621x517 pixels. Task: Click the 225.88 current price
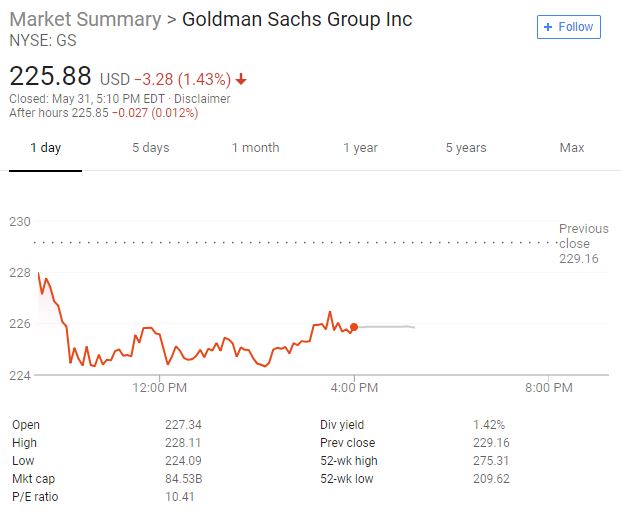pos(50,76)
